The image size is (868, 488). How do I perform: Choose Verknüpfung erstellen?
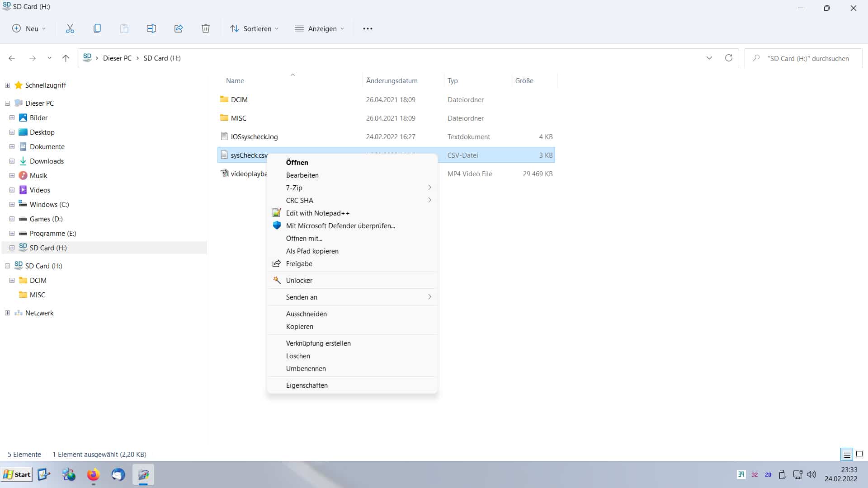pyautogui.click(x=352, y=343)
